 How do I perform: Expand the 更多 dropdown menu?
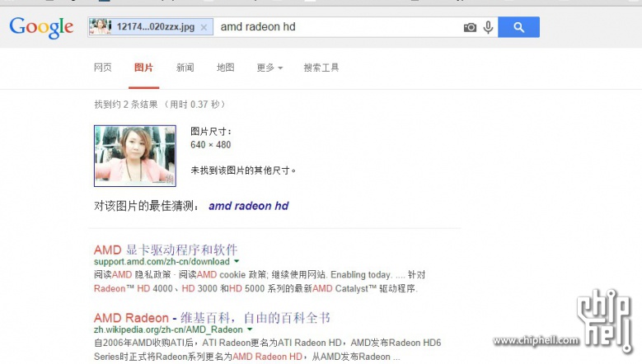click(269, 68)
